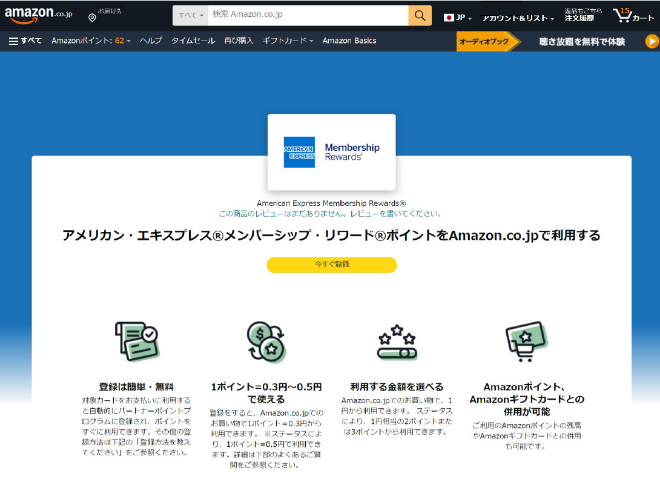Open the shopping cart icon
Screen dimensions: 660x478
623,15
